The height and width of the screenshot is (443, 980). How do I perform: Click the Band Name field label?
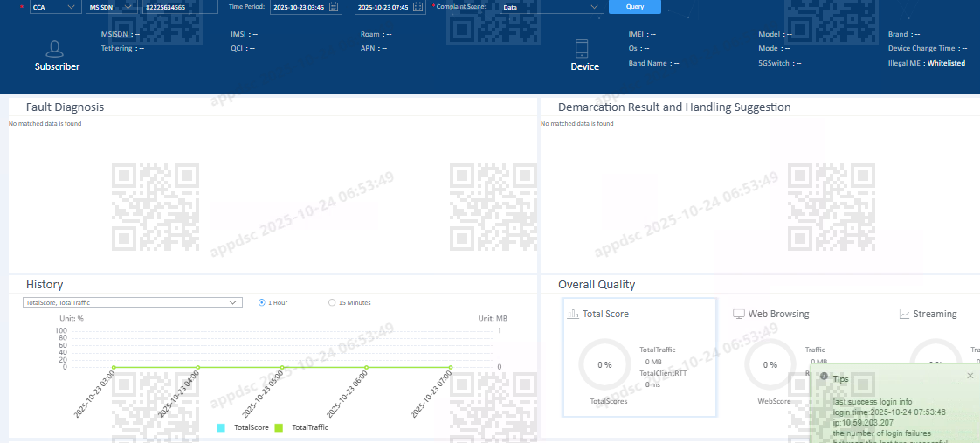coord(647,63)
